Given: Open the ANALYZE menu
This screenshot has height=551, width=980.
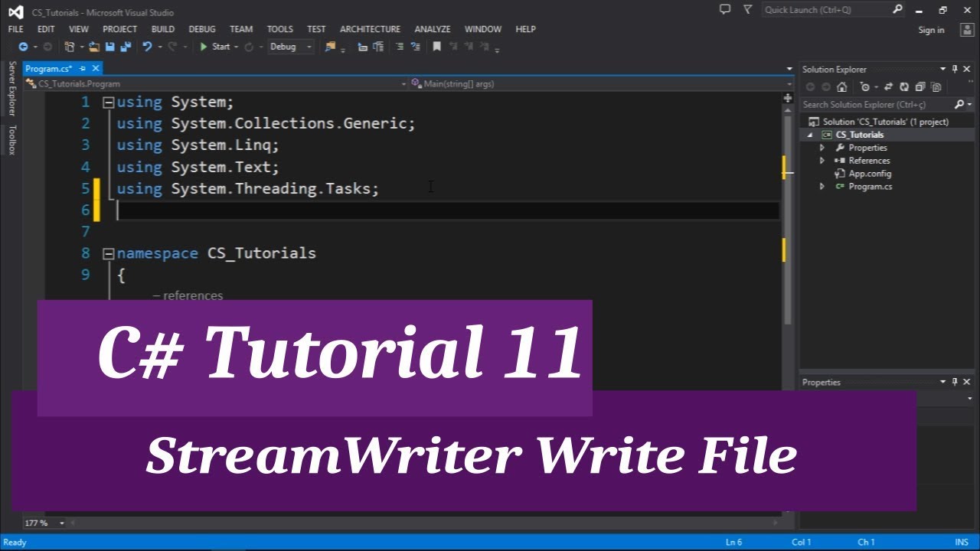Looking at the screenshot, I should (433, 29).
